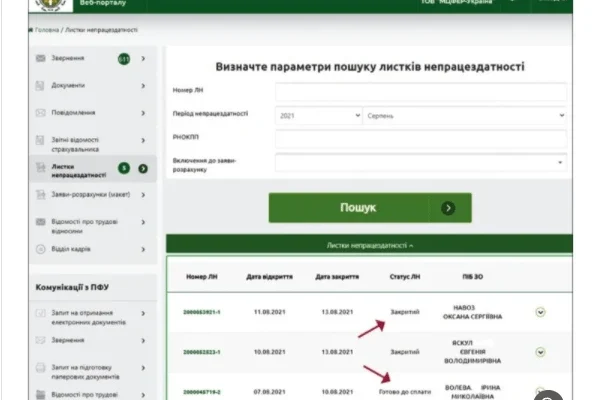Expand the Запит на підготовку chevron
600x400 pixels.
pyautogui.click(x=143, y=368)
